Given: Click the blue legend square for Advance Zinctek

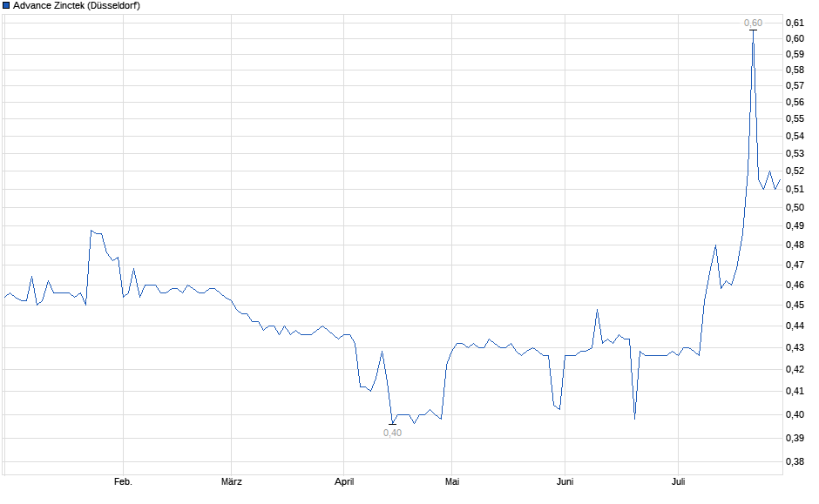Looking at the screenshot, I should (x=6, y=6).
